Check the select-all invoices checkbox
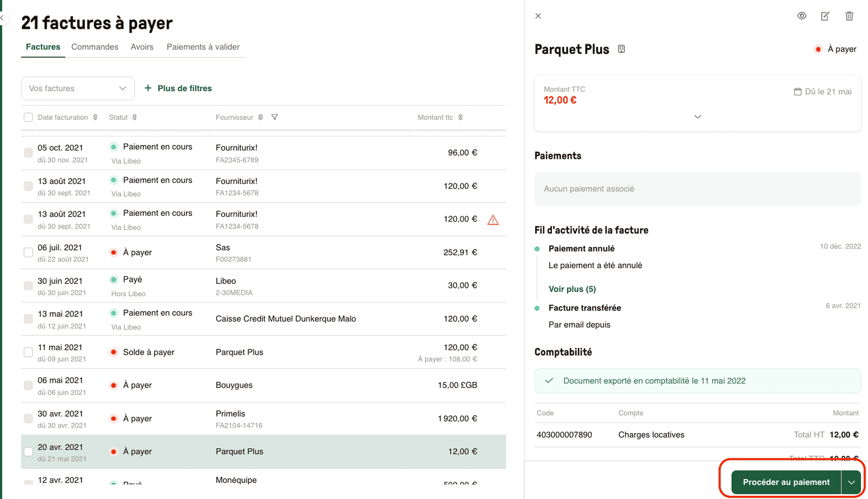Viewport: 868px width, 499px height. [x=28, y=117]
